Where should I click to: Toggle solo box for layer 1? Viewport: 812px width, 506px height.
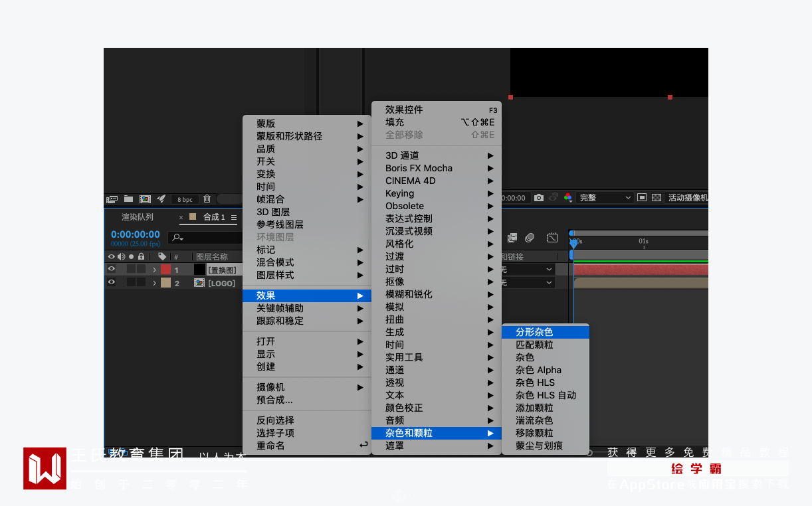point(132,270)
